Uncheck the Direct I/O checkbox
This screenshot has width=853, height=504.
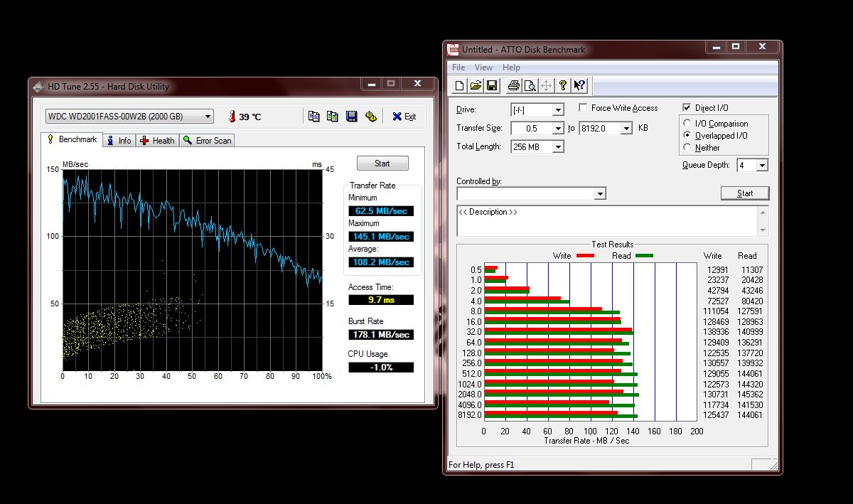[x=687, y=108]
